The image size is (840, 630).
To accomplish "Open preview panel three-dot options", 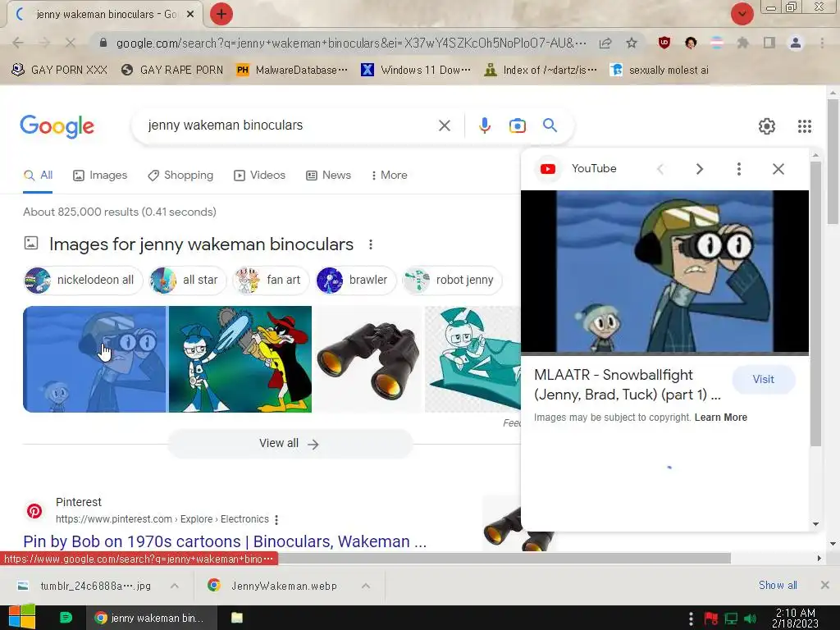I will pyautogui.click(x=739, y=169).
